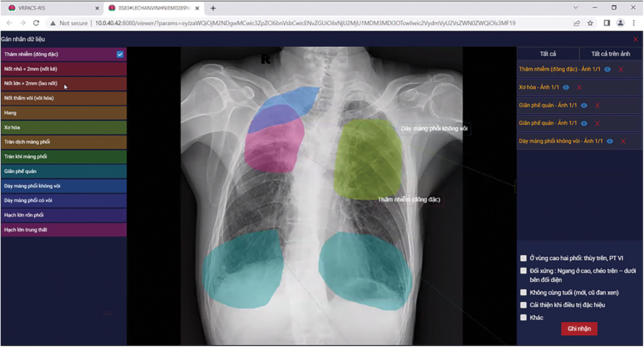The height and width of the screenshot is (347, 644).
Task: Click the Ghi nhận button
Action: (579, 329)
